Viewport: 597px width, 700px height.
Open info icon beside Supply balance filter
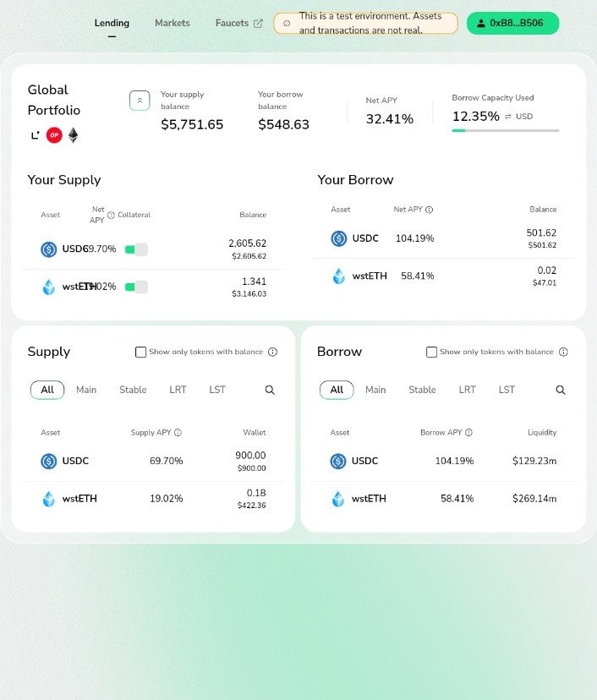[x=273, y=353]
